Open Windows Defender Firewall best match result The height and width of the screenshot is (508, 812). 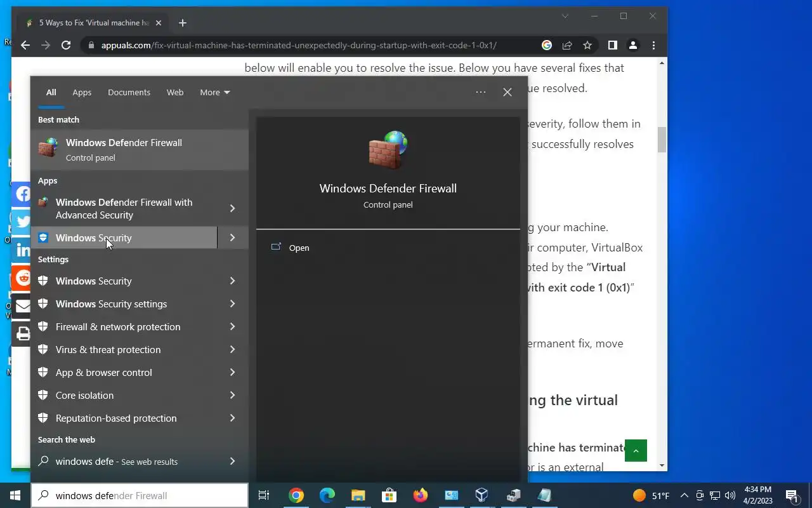click(140, 150)
